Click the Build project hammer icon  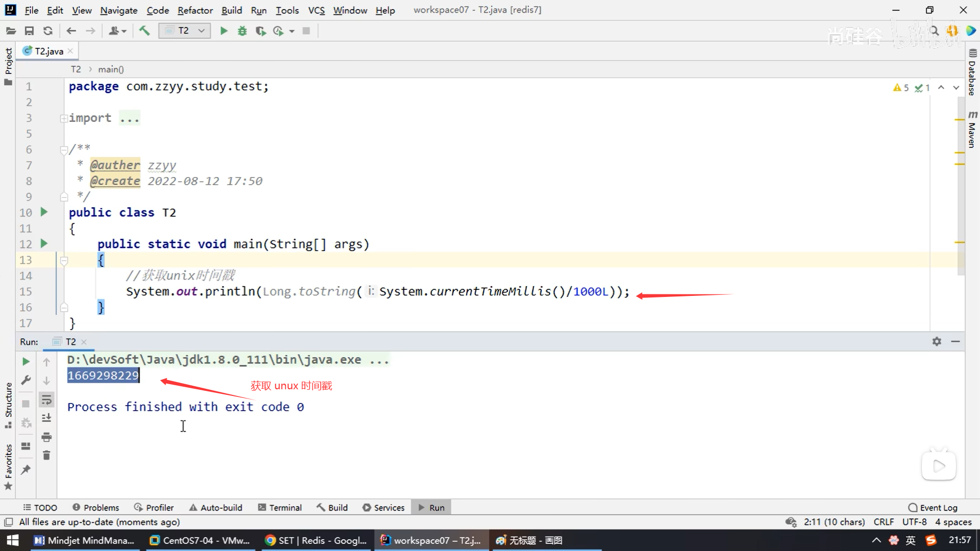[144, 31]
